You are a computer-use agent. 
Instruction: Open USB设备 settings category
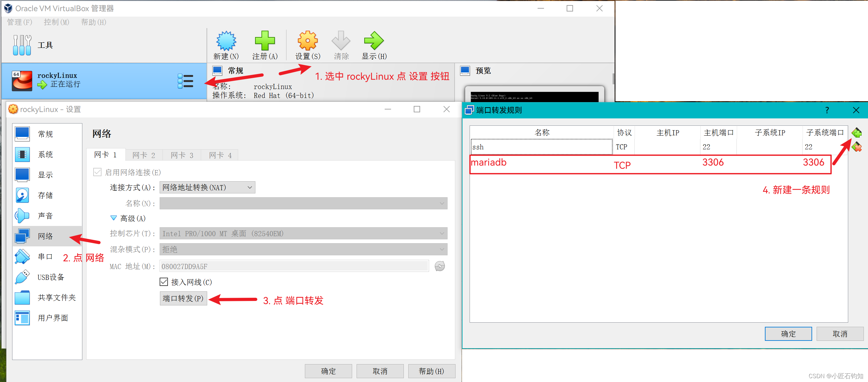(x=47, y=277)
